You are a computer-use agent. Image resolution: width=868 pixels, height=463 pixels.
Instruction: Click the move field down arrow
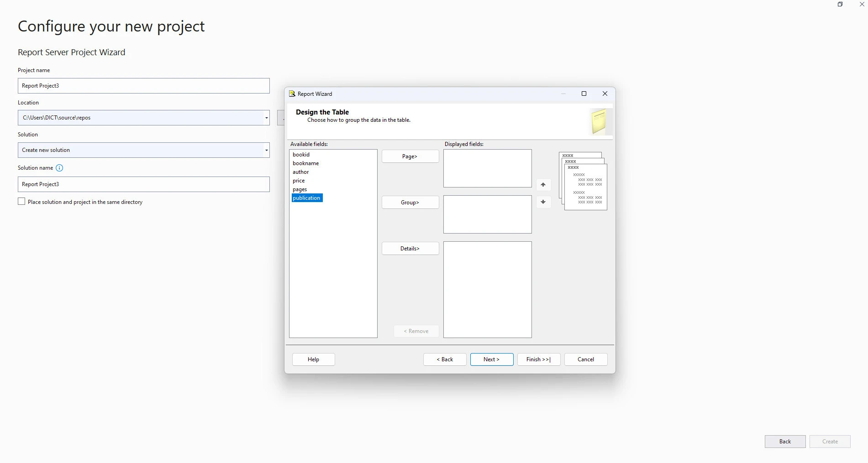coord(543,202)
